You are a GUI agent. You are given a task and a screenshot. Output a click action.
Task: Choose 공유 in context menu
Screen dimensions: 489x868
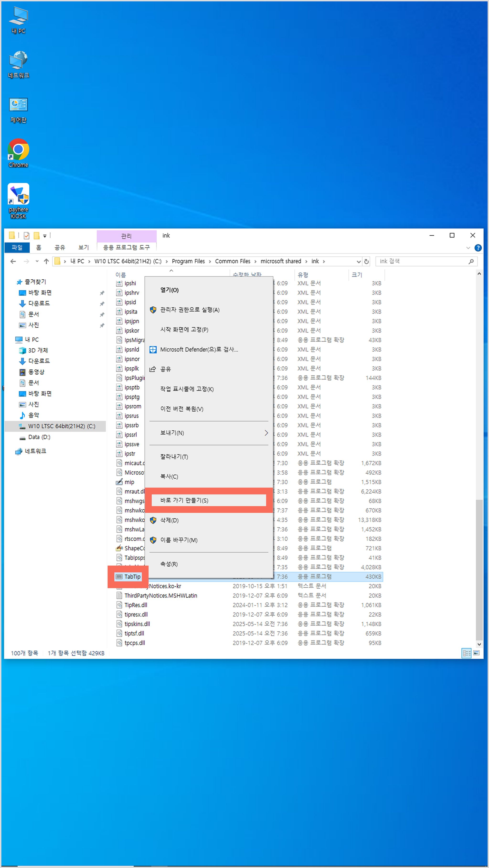(209, 369)
